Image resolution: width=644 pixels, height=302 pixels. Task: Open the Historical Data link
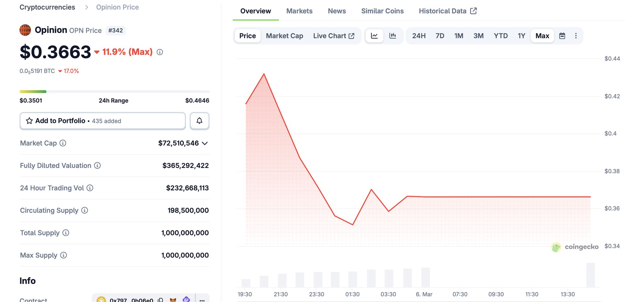447,11
